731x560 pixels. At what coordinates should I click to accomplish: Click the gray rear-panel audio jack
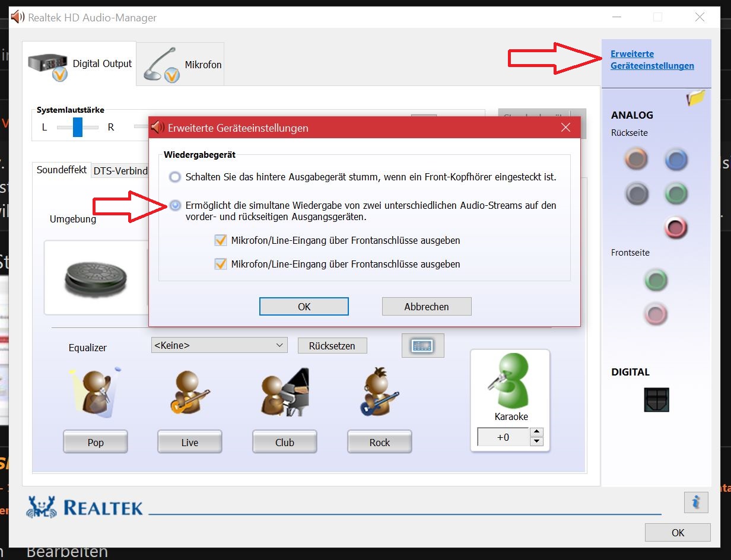click(x=636, y=193)
